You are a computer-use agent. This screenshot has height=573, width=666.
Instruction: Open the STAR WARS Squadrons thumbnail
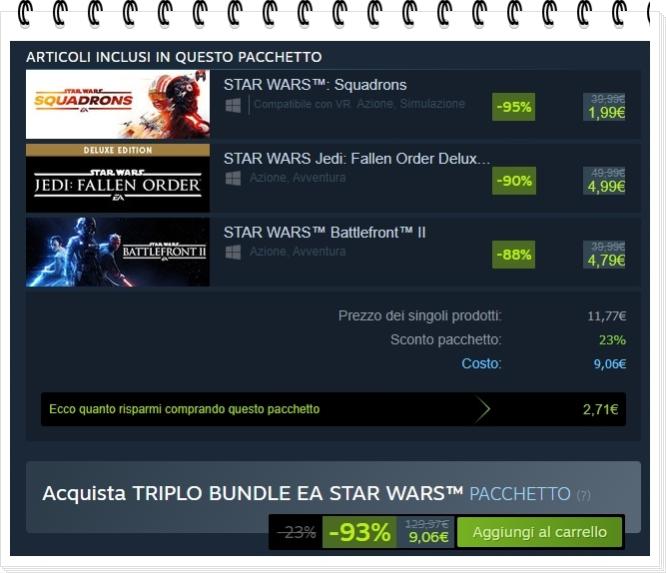(118, 104)
